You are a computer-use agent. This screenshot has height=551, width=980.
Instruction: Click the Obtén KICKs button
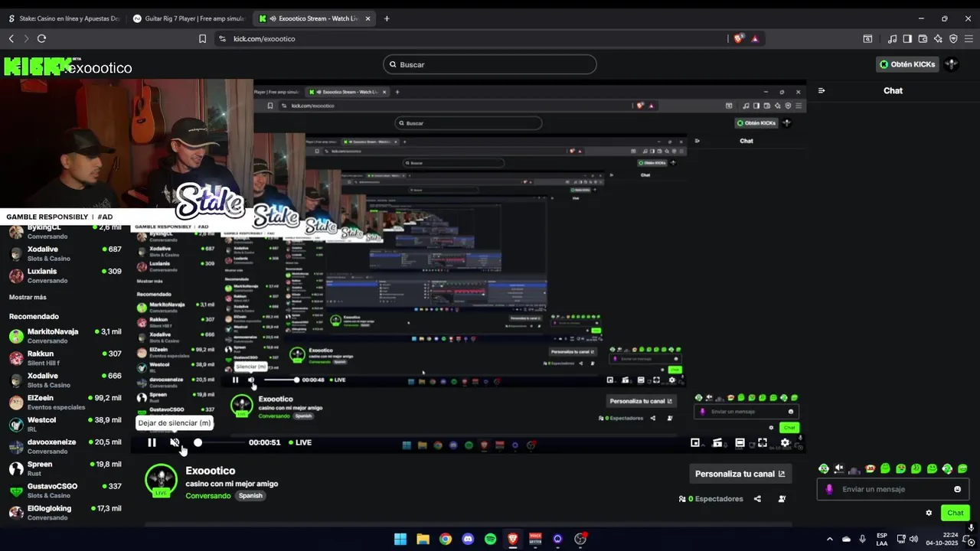pos(907,64)
